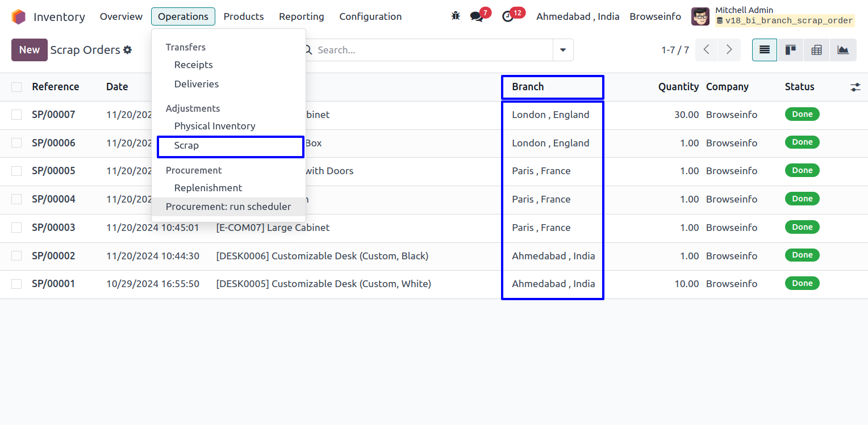The width and height of the screenshot is (868, 425).
Task: Switch to Graph view
Action: (x=843, y=50)
